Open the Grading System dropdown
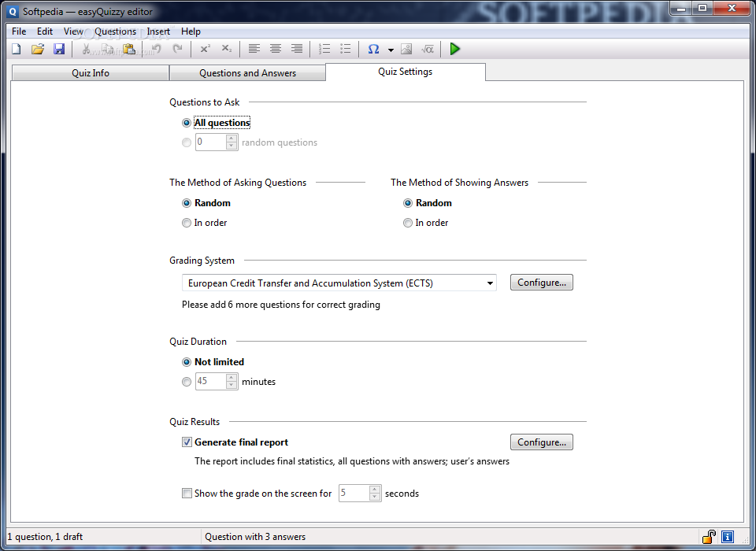This screenshot has height=551, width=756. click(339, 283)
